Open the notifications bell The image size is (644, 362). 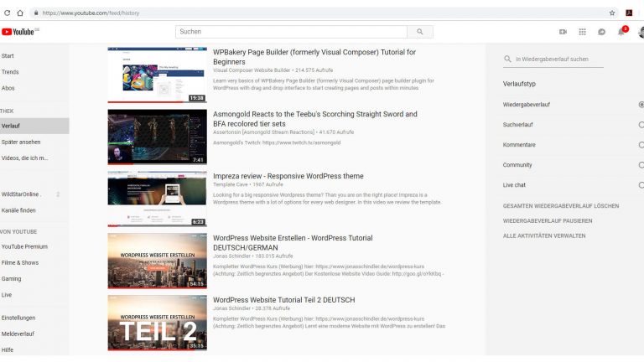pyautogui.click(x=621, y=32)
